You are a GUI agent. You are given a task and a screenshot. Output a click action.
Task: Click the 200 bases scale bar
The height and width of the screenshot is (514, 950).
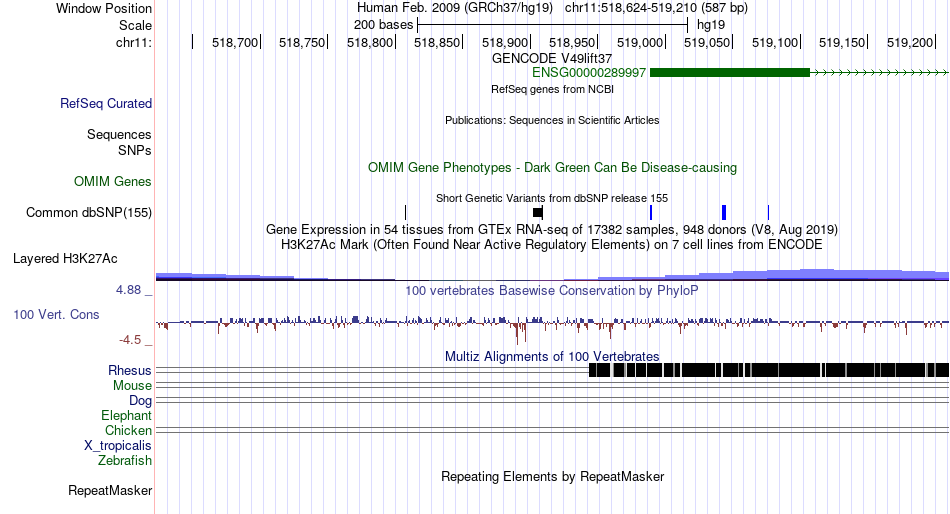pyautogui.click(x=553, y=25)
